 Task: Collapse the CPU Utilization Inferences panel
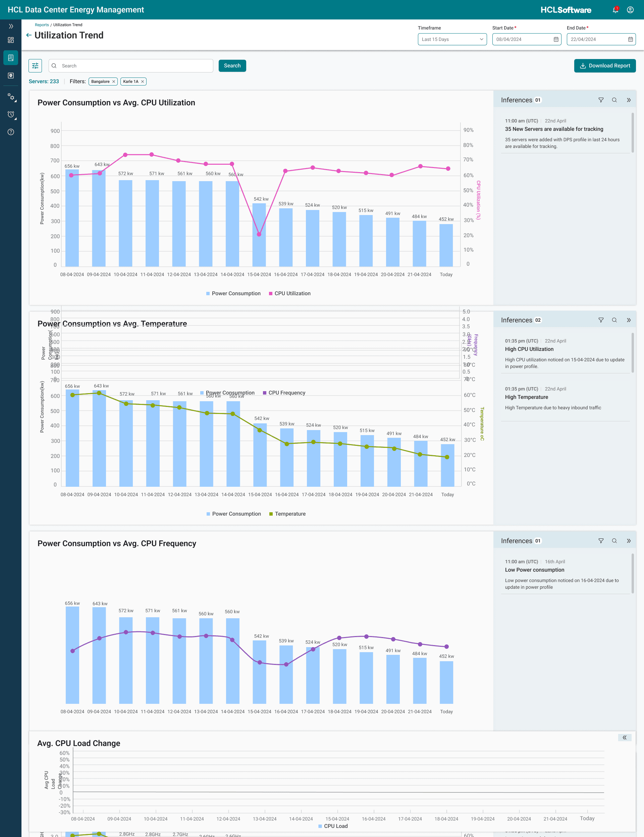pos(629,100)
